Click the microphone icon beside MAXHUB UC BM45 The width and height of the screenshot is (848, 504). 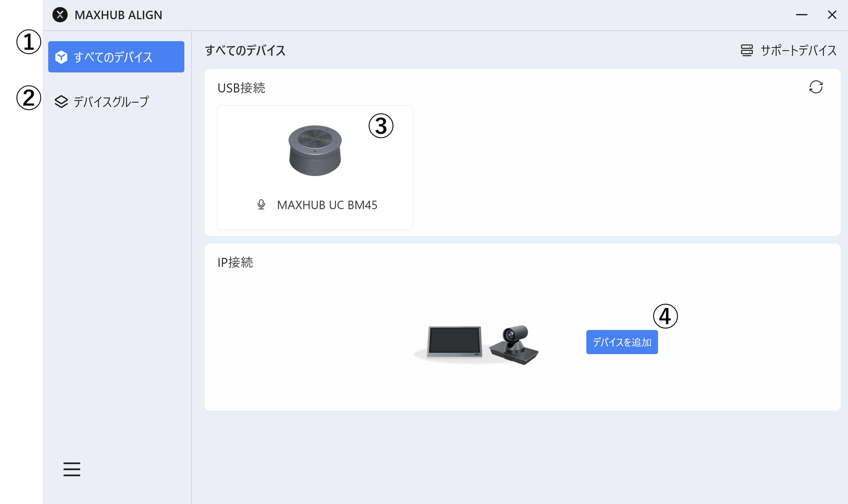pos(261,205)
